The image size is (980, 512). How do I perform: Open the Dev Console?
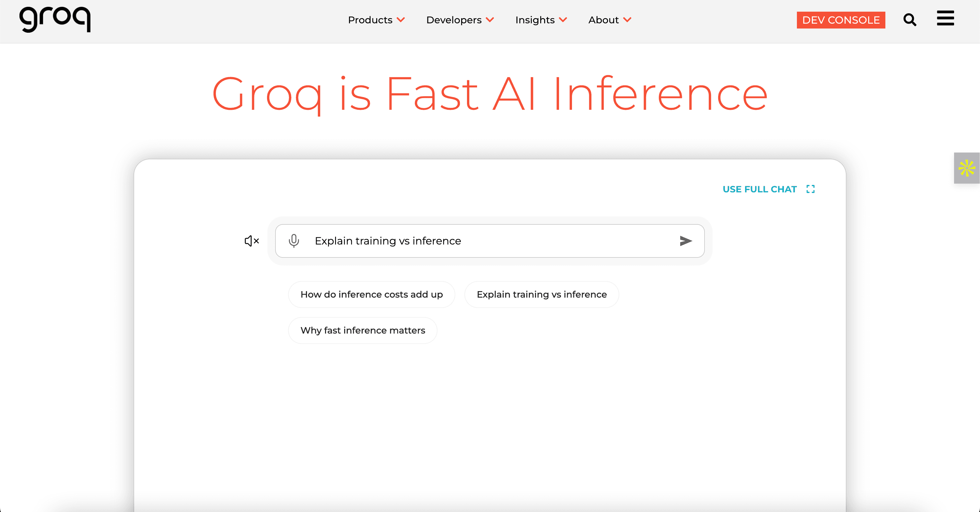[x=841, y=20]
